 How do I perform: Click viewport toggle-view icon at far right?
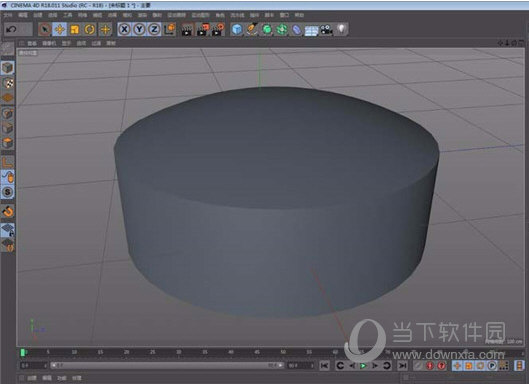(522, 43)
